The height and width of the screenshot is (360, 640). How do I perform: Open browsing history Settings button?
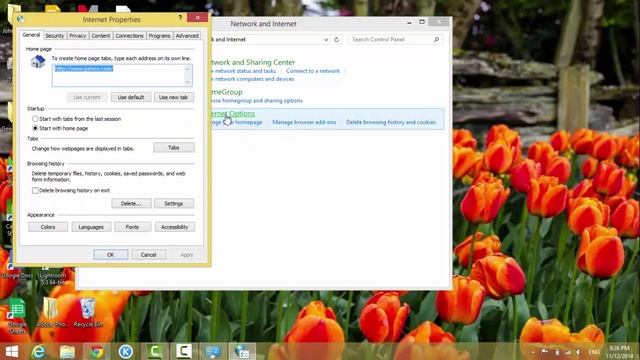pos(173,203)
